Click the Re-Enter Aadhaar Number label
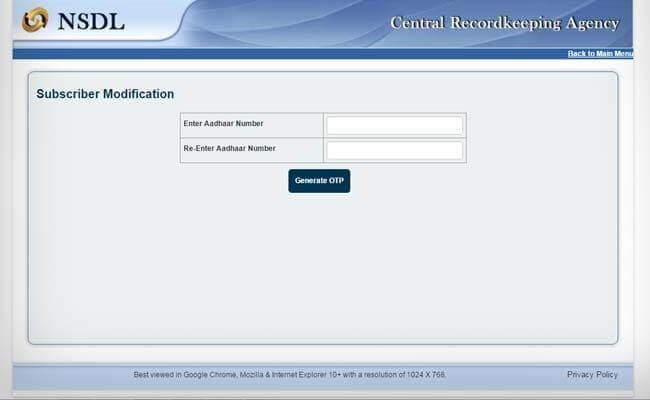The width and height of the screenshot is (650, 400). pyautogui.click(x=229, y=148)
